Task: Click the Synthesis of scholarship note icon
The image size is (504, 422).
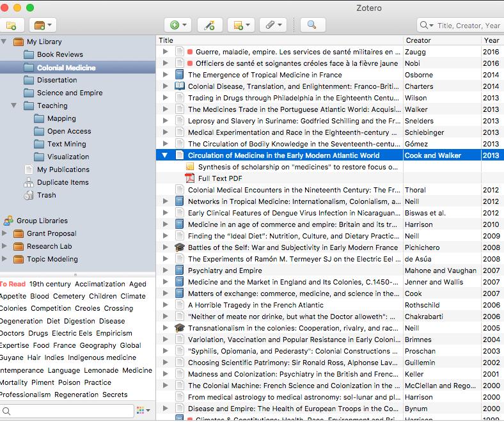Action: click(190, 166)
